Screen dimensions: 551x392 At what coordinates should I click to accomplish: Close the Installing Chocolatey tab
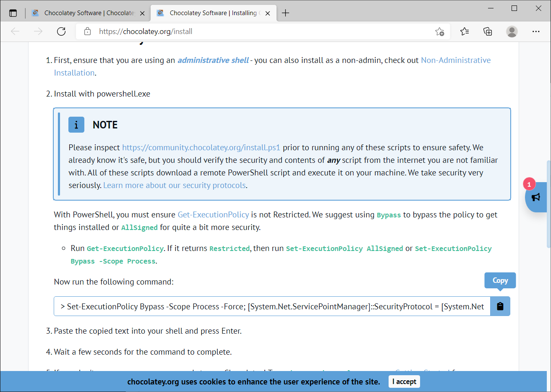coord(268,13)
